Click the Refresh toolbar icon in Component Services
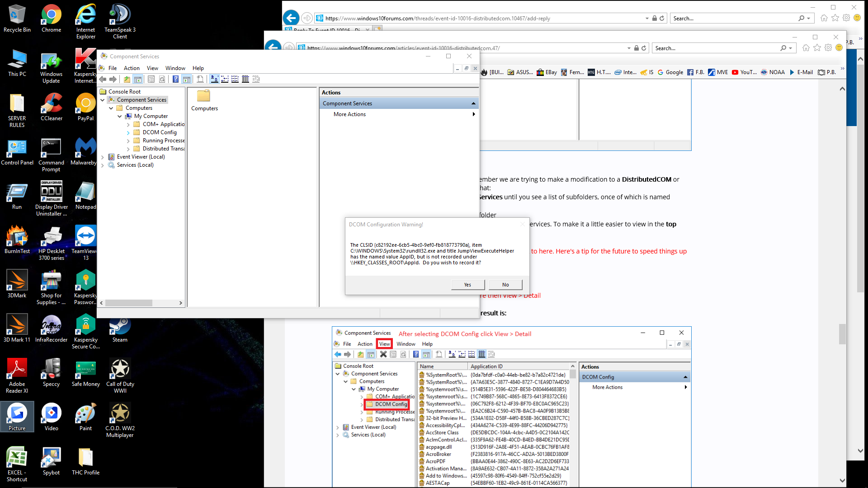The image size is (868, 488). pyautogui.click(x=162, y=80)
